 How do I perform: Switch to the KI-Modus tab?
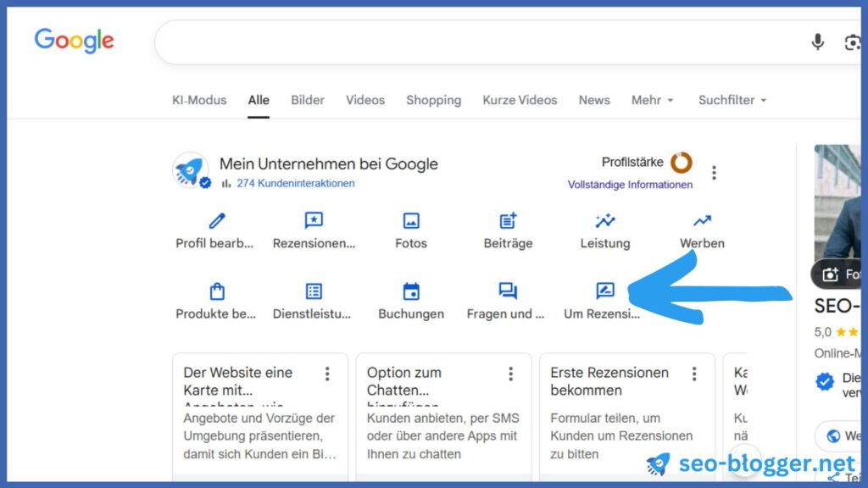(199, 100)
